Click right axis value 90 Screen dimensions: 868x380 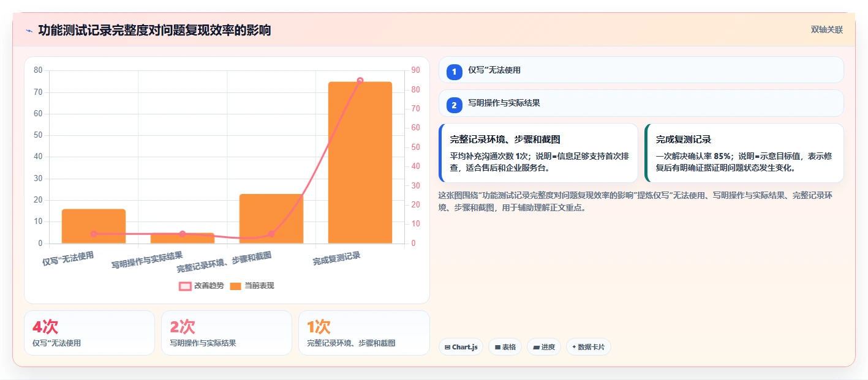(415, 70)
